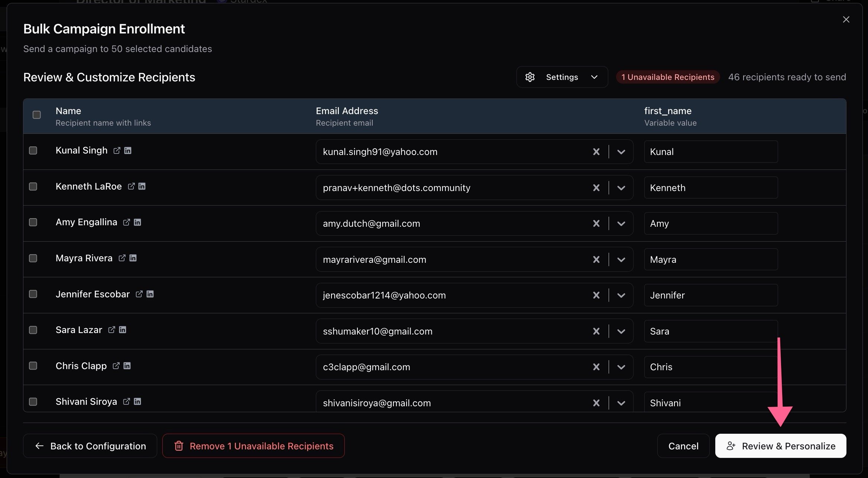
Task: Open Jennifer Escobar's external profile link icon
Action: point(139,294)
